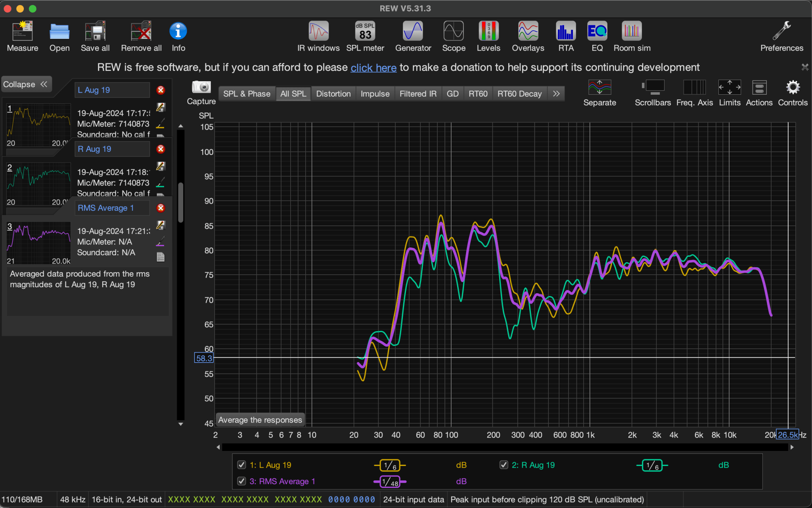Edit notes for RMS Average 1

click(160, 225)
